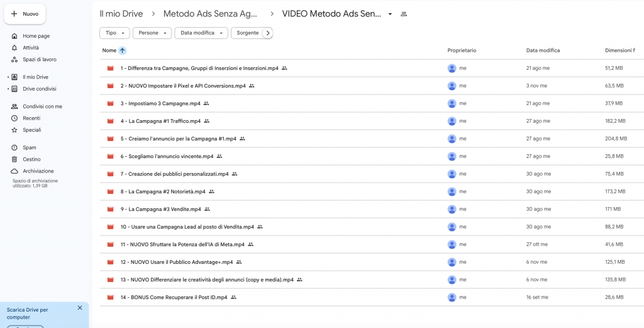Close the Scarica Drive banner
644x328 pixels.
coord(80,308)
